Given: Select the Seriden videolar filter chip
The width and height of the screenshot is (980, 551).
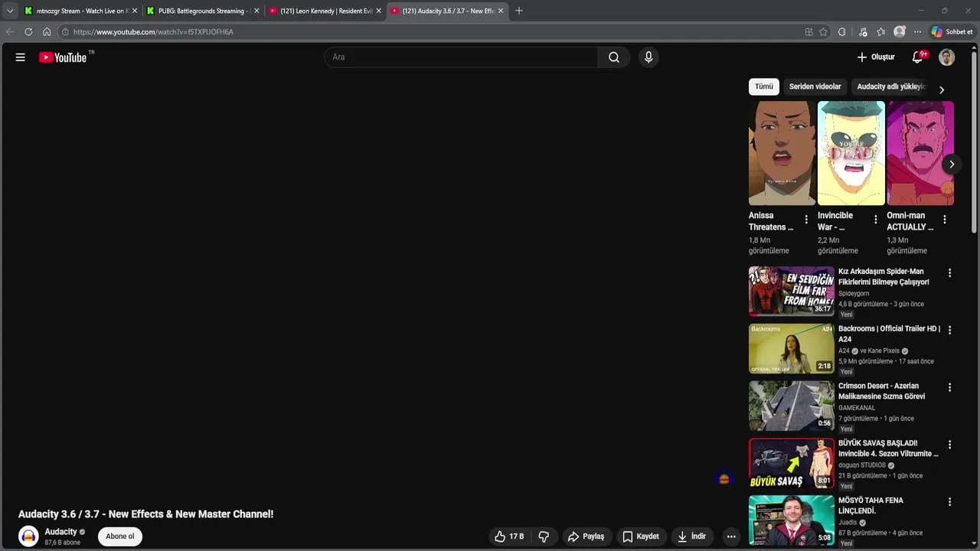Looking at the screenshot, I should tap(815, 86).
